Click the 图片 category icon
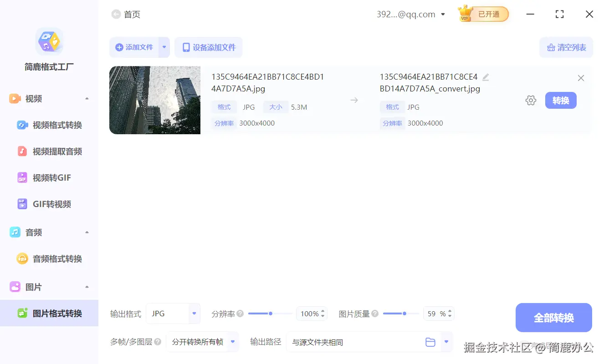Viewport: 604px width, 364px height. tap(15, 287)
